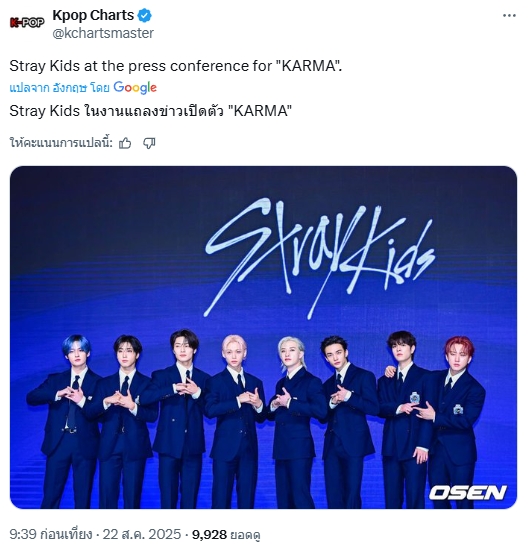This screenshot has width=531, height=548.
Task: Open the Kpop Charts profile avatar
Action: [x=27, y=23]
